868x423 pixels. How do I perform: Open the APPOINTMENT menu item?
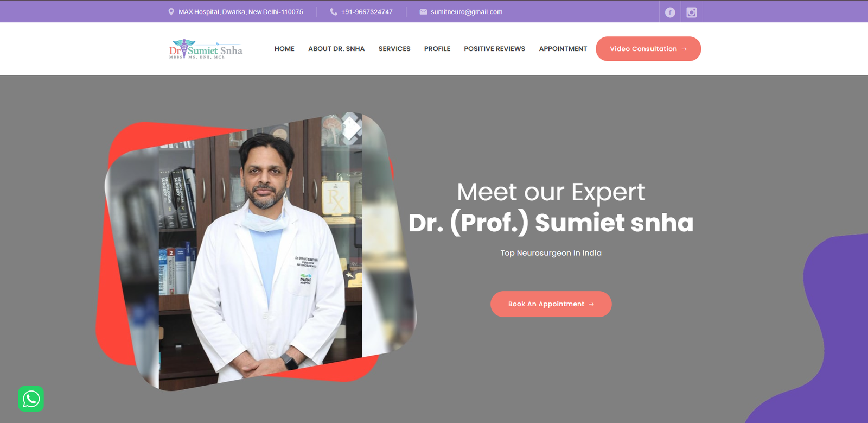[x=563, y=49]
